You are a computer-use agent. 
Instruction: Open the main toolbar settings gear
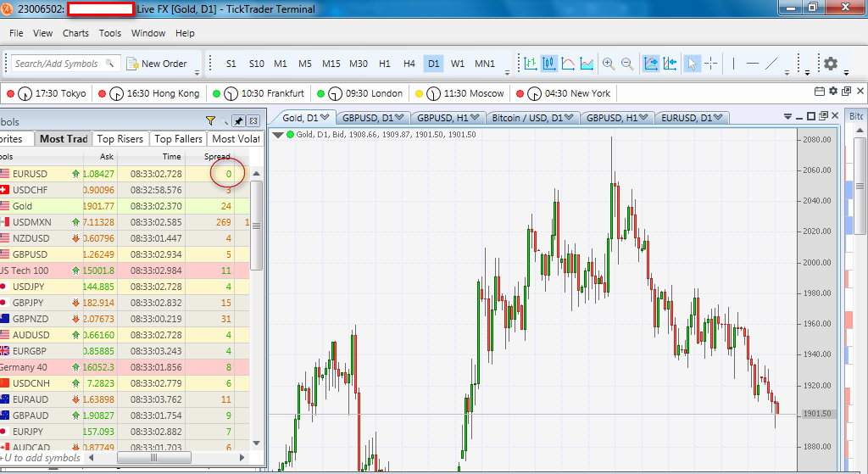point(831,64)
